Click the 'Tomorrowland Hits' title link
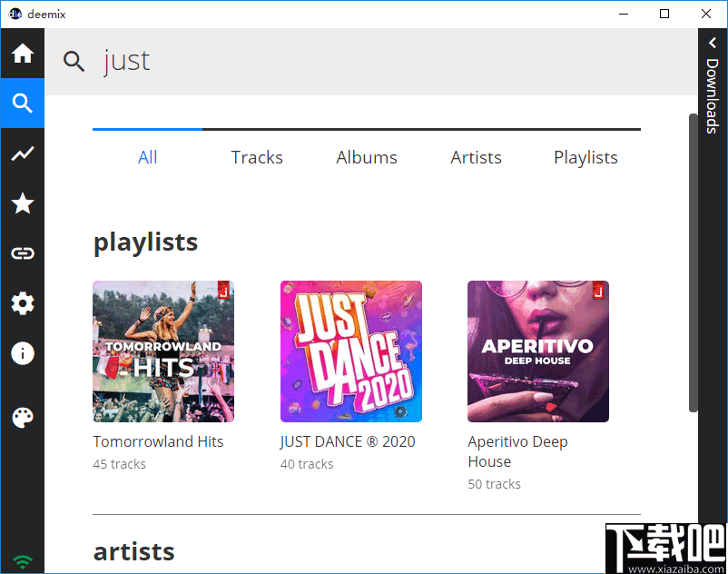This screenshot has width=728, height=574. click(x=158, y=441)
